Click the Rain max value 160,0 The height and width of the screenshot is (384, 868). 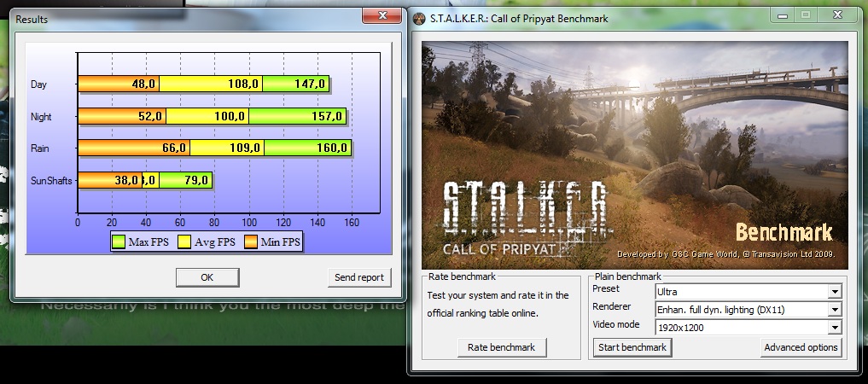tap(332, 148)
